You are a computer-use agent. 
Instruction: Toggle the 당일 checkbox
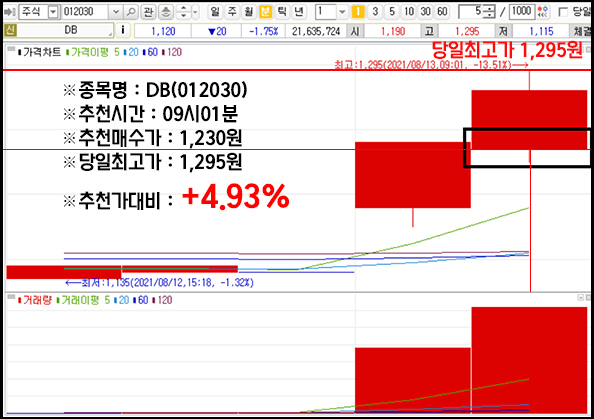point(564,12)
